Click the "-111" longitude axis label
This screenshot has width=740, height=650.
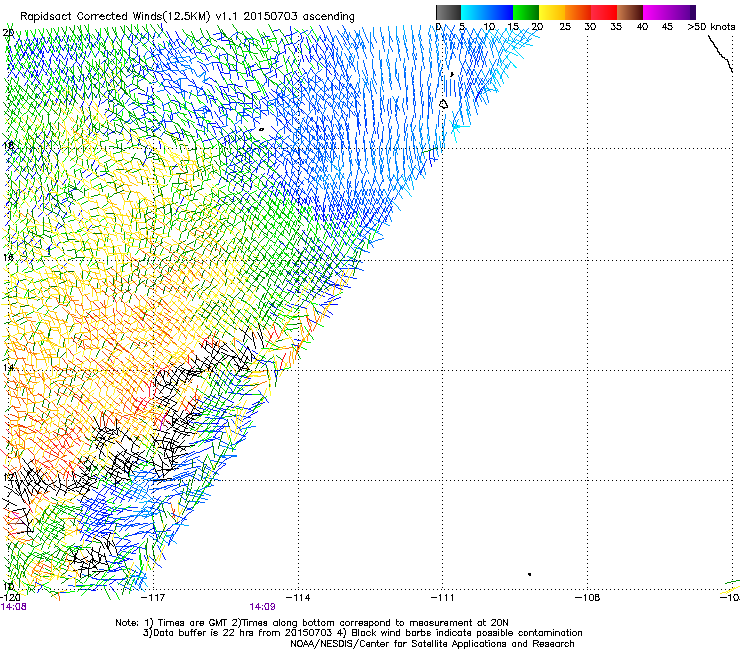[x=443, y=598]
